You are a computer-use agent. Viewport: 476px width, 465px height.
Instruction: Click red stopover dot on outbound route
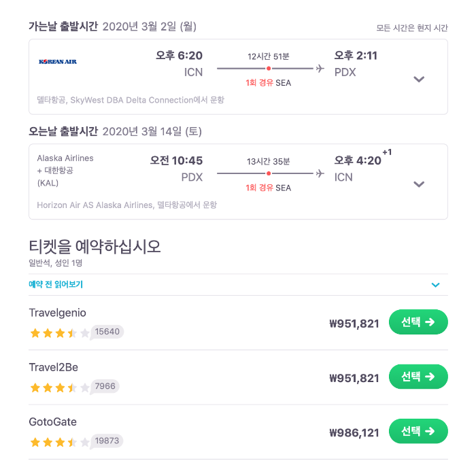[269, 69]
